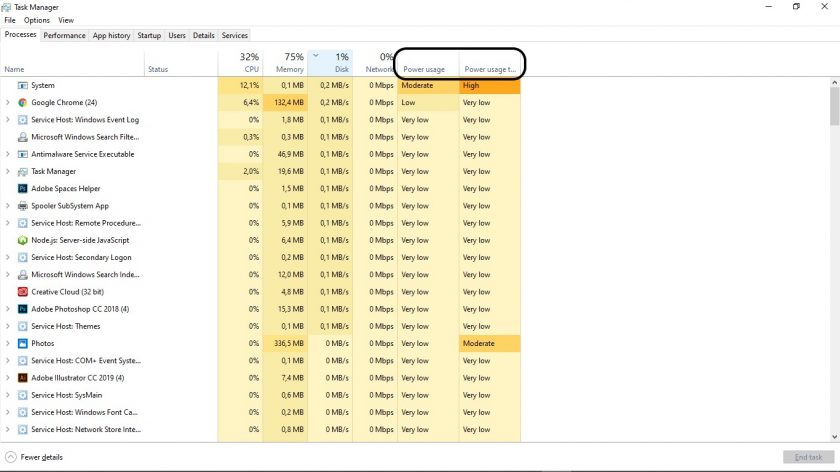840x472 pixels.
Task: Click the Adobe Photoshop CC 2018 icon
Action: [x=22, y=309]
